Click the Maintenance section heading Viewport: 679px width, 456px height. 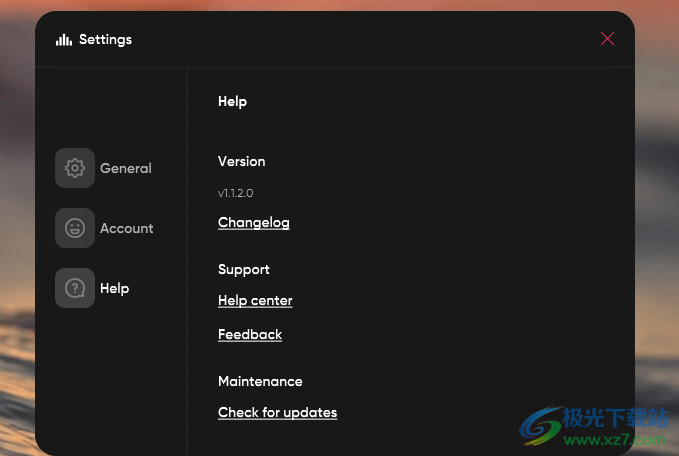point(260,381)
